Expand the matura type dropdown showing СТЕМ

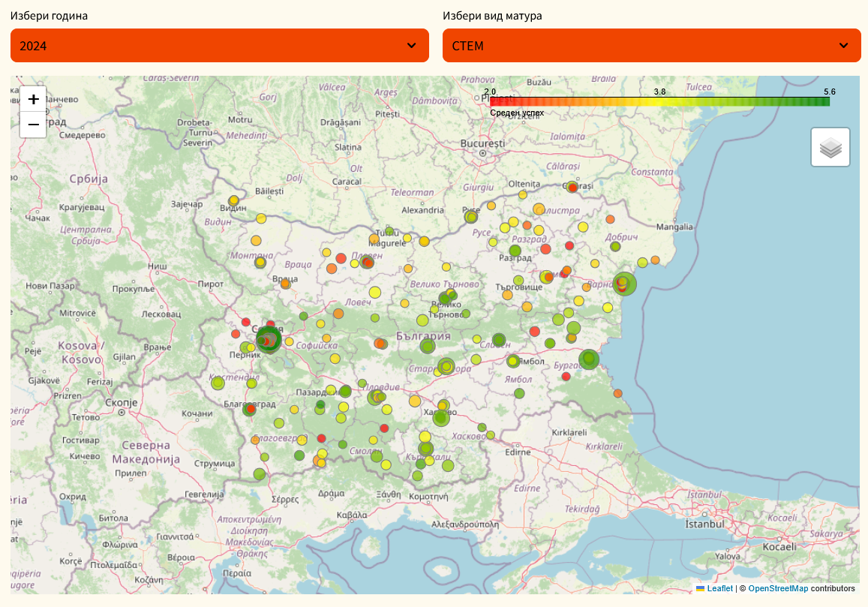click(651, 46)
